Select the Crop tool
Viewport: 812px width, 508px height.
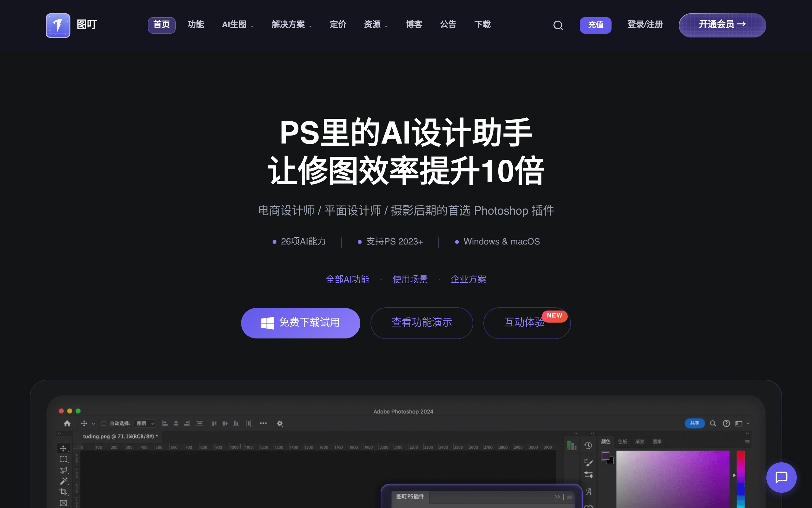click(63, 492)
